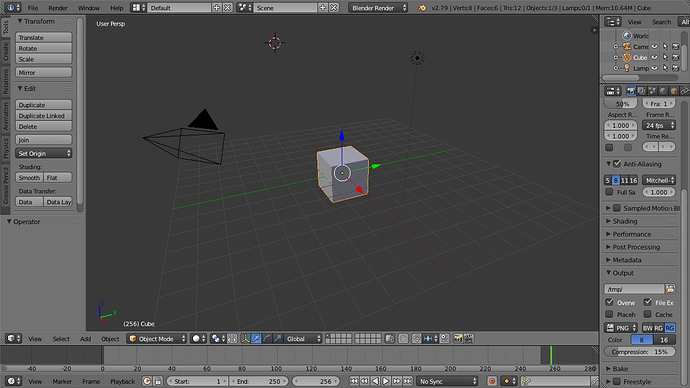Viewport: 690px width, 388px height.
Task: Hide the Cube using its eye icon
Action: [x=654, y=57]
